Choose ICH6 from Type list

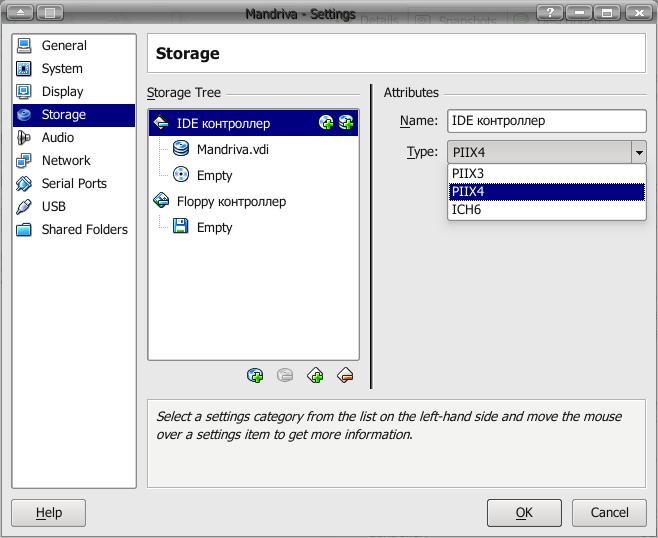point(547,209)
